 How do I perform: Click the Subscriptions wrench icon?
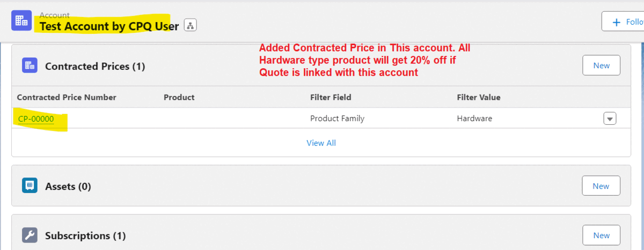pyautogui.click(x=30, y=235)
